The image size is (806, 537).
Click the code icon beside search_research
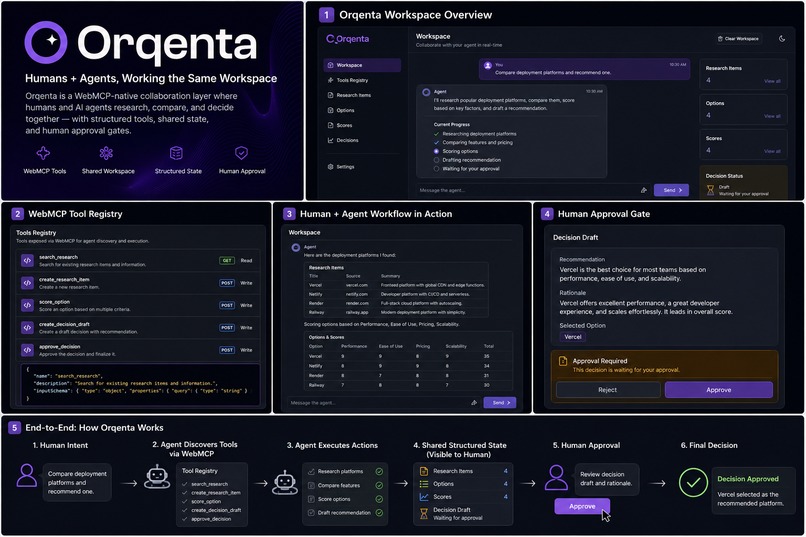[27, 261]
